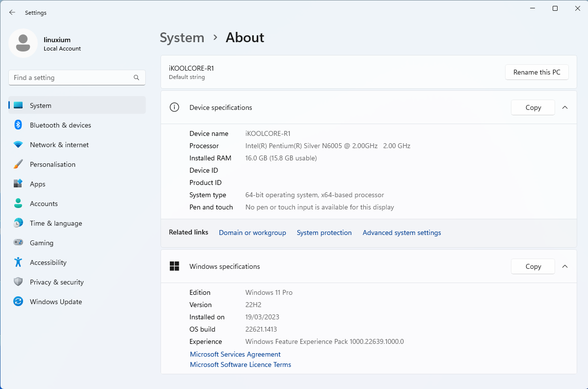588x389 pixels.
Task: Click the iKOOLCORE-R1 PC name heading
Action: [191, 68]
